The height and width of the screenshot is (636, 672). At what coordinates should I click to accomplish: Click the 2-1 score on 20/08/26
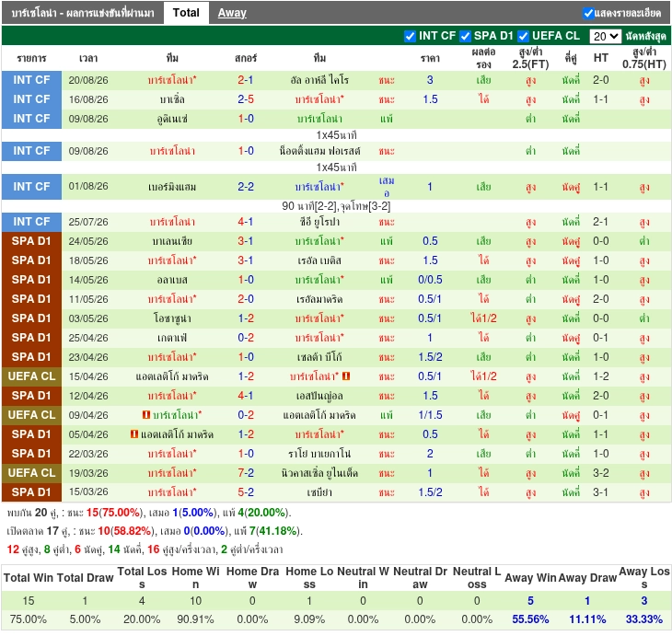246,80
